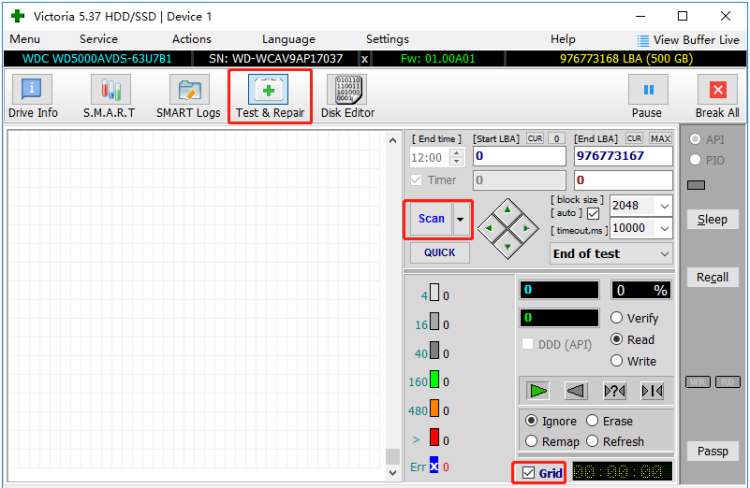Image resolution: width=750 pixels, height=488 pixels.
Task: Expand the Scan button dropdown arrow
Action: [459, 219]
